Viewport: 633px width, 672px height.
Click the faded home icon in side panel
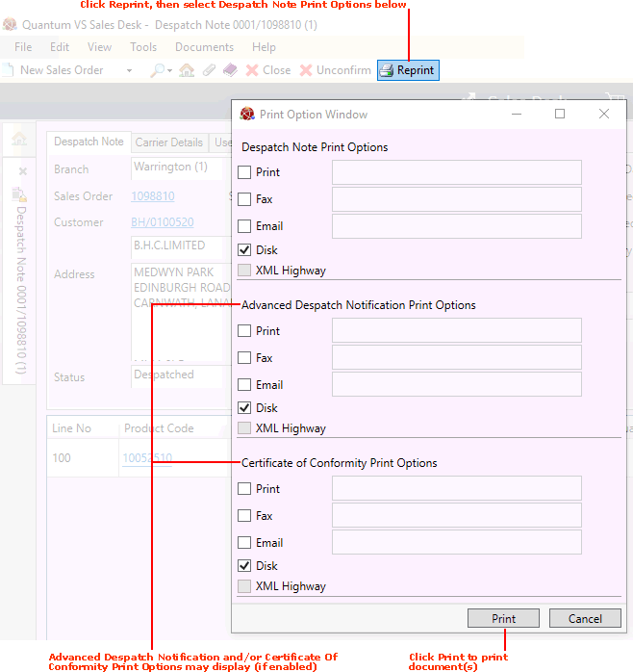(19, 139)
